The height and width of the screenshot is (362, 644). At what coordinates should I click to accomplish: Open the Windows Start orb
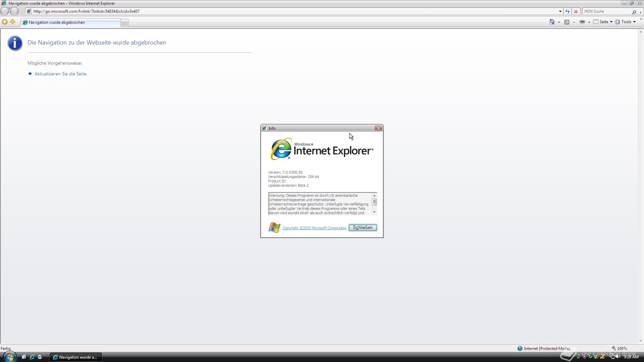pos(9,357)
